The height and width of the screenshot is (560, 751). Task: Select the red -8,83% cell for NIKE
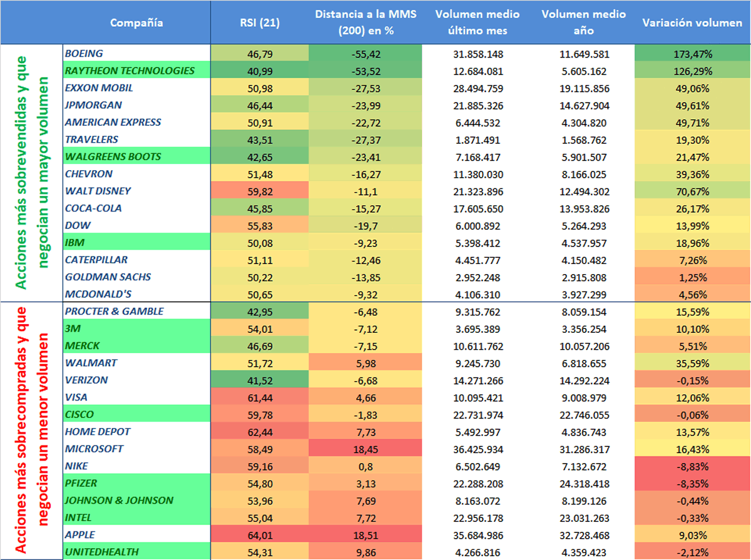point(692,466)
